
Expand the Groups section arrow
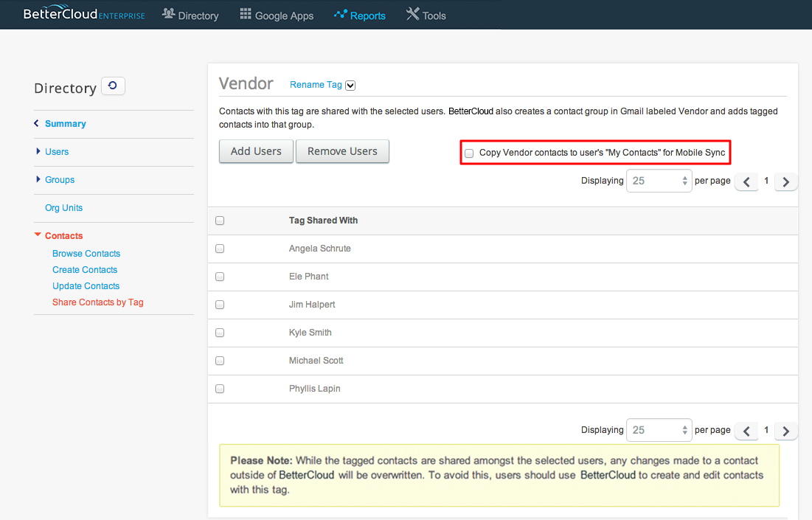point(38,179)
